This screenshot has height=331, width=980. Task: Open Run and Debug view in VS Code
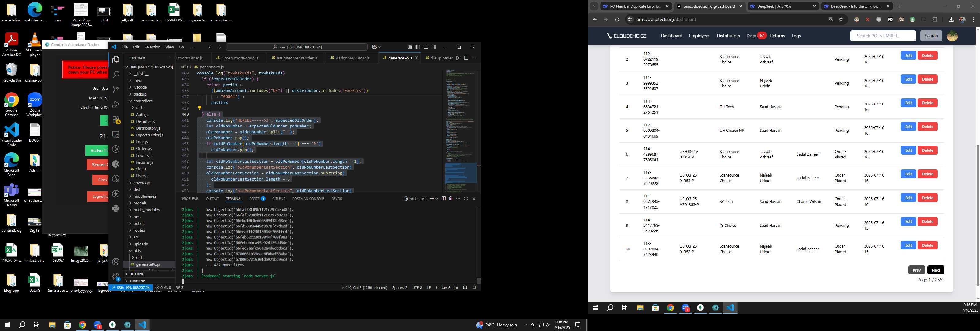(116, 105)
